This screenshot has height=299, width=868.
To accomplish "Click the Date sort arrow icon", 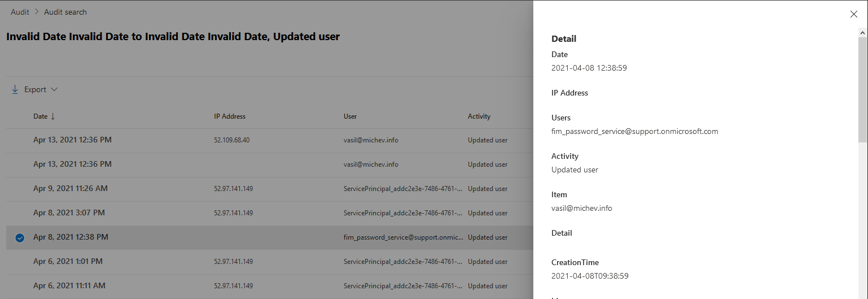I will [x=53, y=116].
